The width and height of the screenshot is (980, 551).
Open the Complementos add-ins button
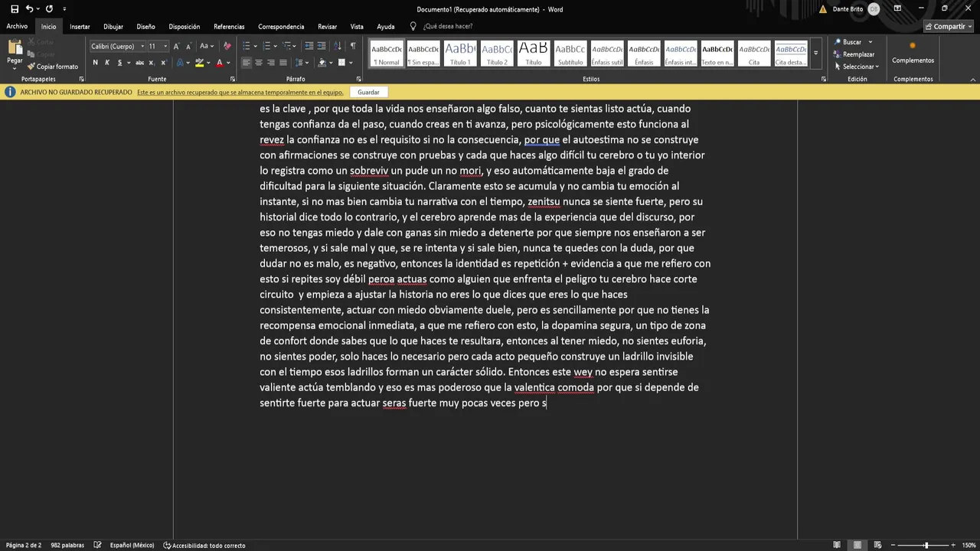pyautogui.click(x=913, y=52)
